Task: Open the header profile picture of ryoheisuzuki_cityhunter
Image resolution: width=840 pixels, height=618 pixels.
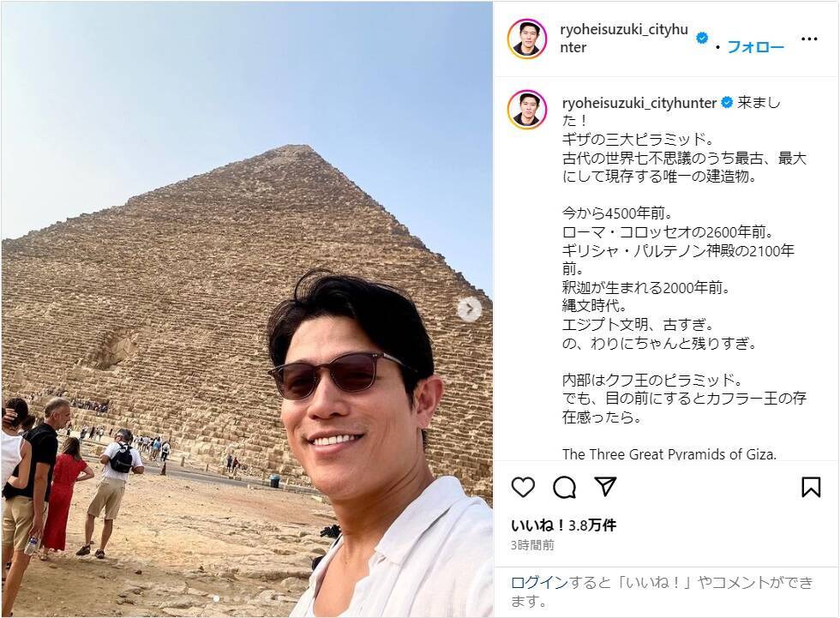Action: (527, 39)
